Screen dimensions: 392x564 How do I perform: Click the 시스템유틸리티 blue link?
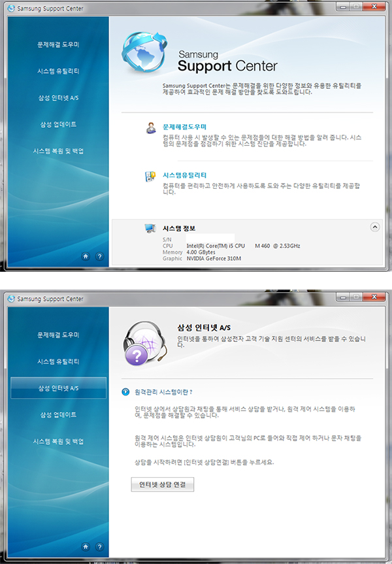pyautogui.click(x=184, y=175)
